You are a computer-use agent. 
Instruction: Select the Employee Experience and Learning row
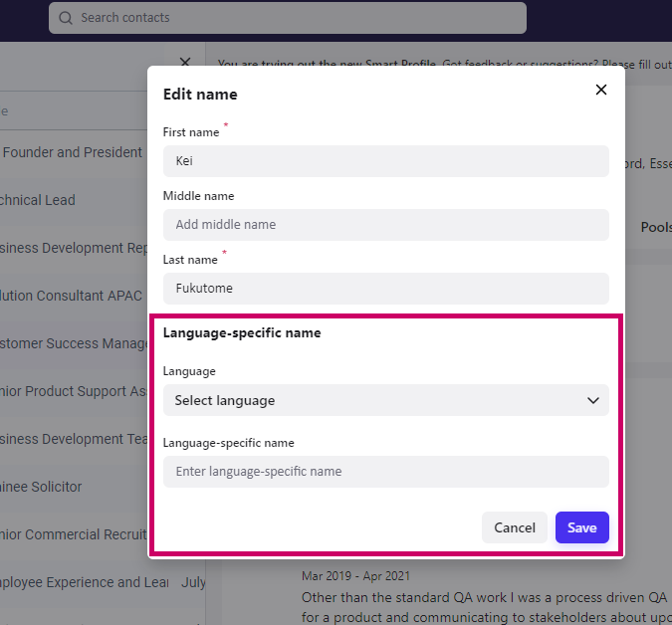click(103, 582)
